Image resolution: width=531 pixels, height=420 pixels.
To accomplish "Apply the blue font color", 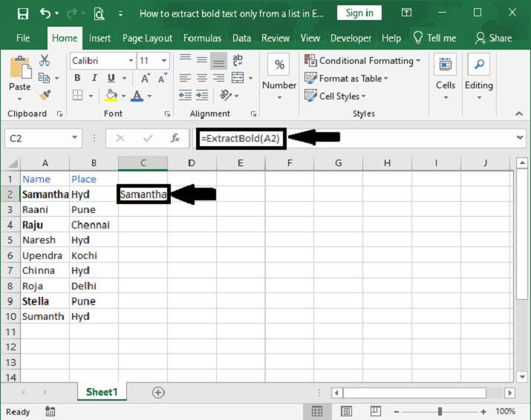I will (137, 96).
